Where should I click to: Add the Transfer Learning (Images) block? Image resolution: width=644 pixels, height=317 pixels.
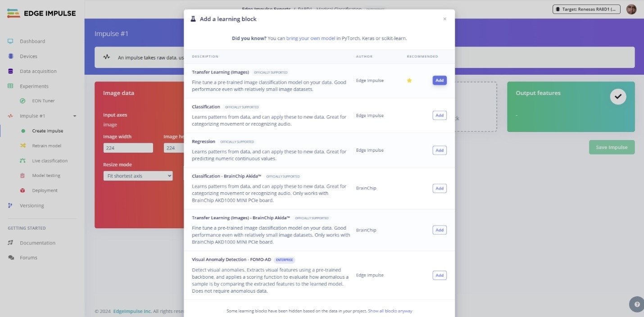440,80
